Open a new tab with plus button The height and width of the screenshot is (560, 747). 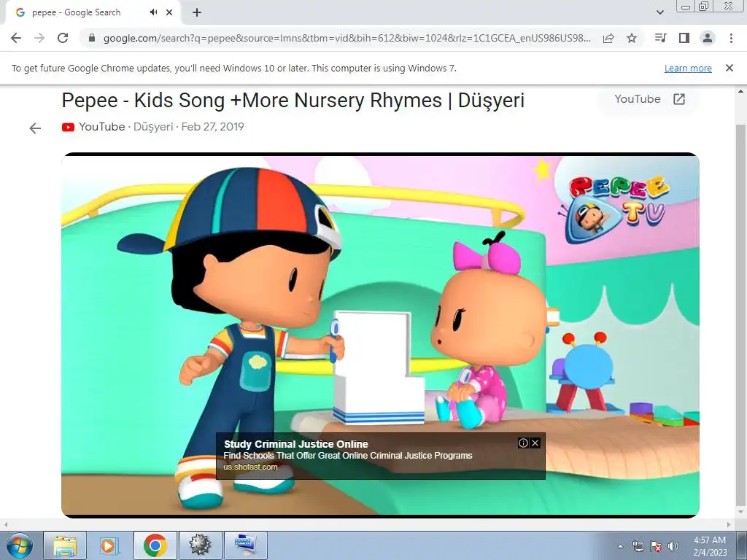[197, 12]
